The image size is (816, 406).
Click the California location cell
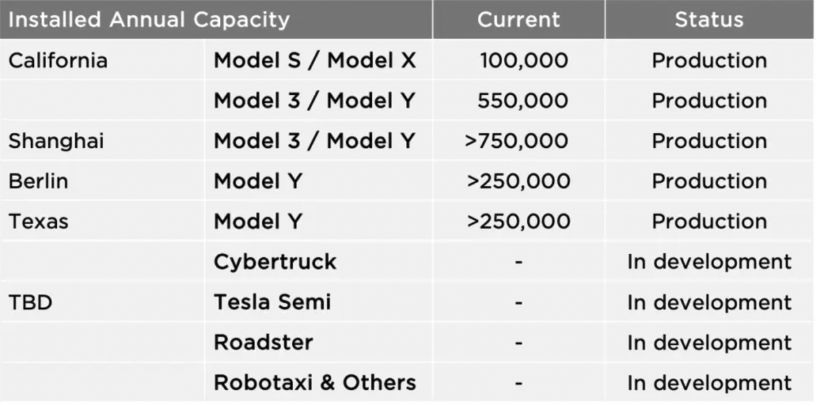point(58,60)
